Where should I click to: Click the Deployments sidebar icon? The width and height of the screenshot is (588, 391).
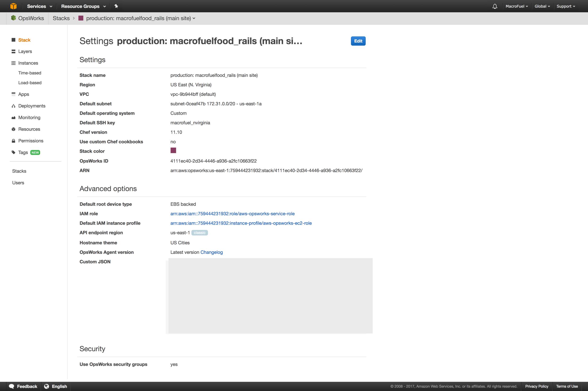coord(13,106)
